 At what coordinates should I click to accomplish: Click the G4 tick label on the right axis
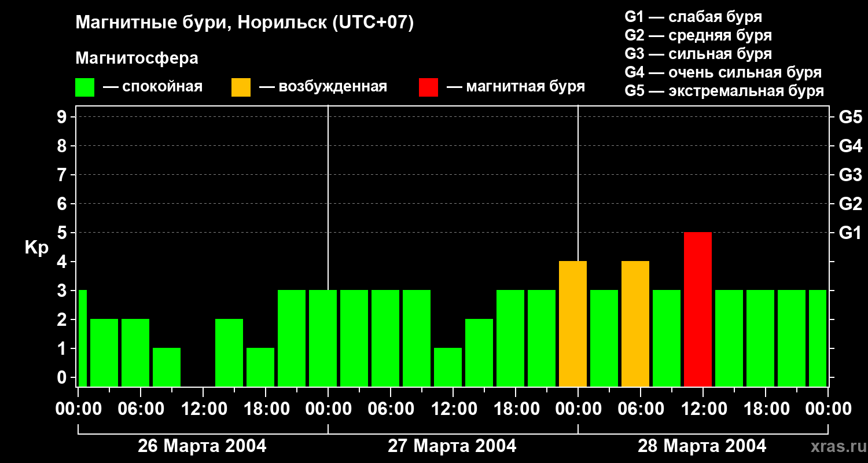pyautogui.click(x=850, y=146)
